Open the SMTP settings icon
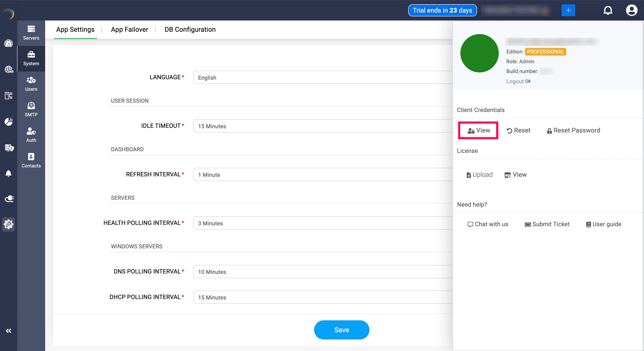This screenshot has width=644, height=351. pos(31,109)
